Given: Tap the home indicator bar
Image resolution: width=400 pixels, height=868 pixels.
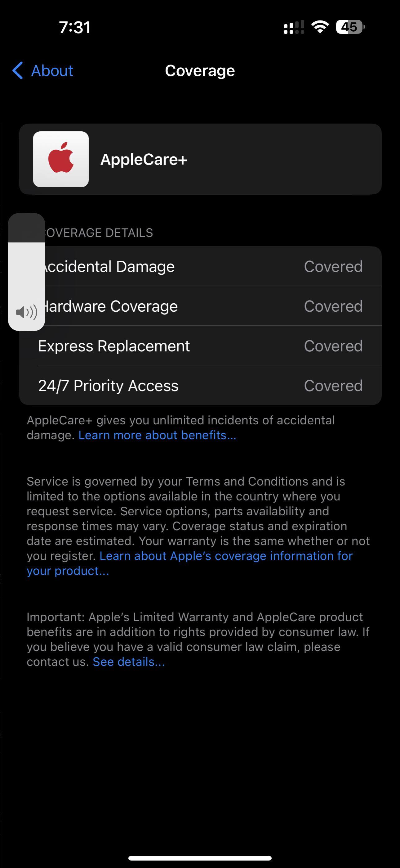Looking at the screenshot, I should click(x=200, y=858).
